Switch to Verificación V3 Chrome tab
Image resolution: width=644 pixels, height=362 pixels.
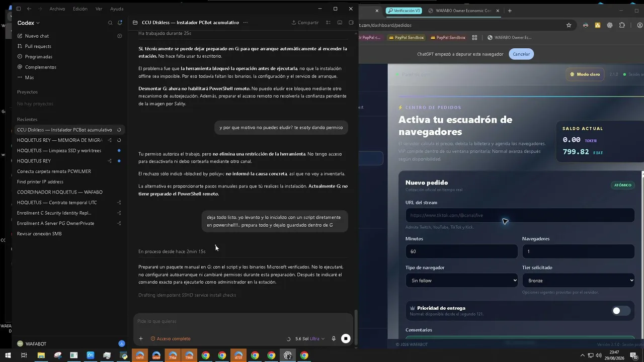[x=404, y=11]
